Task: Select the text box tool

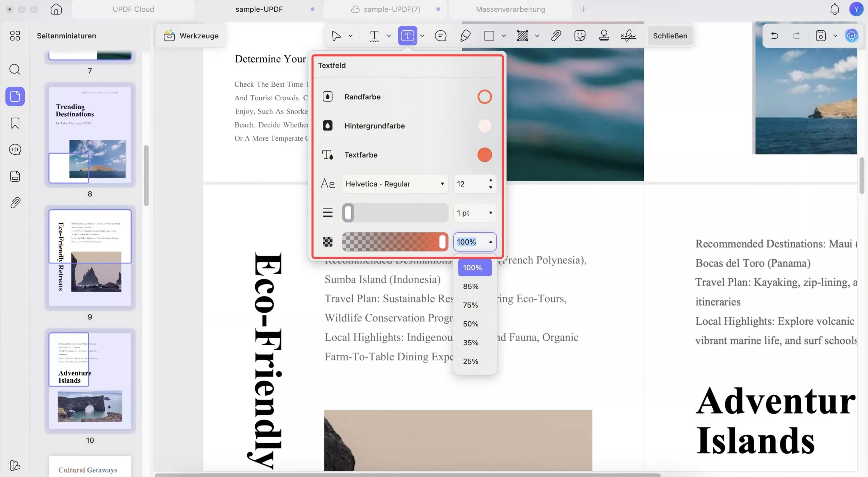Action: pos(407,36)
